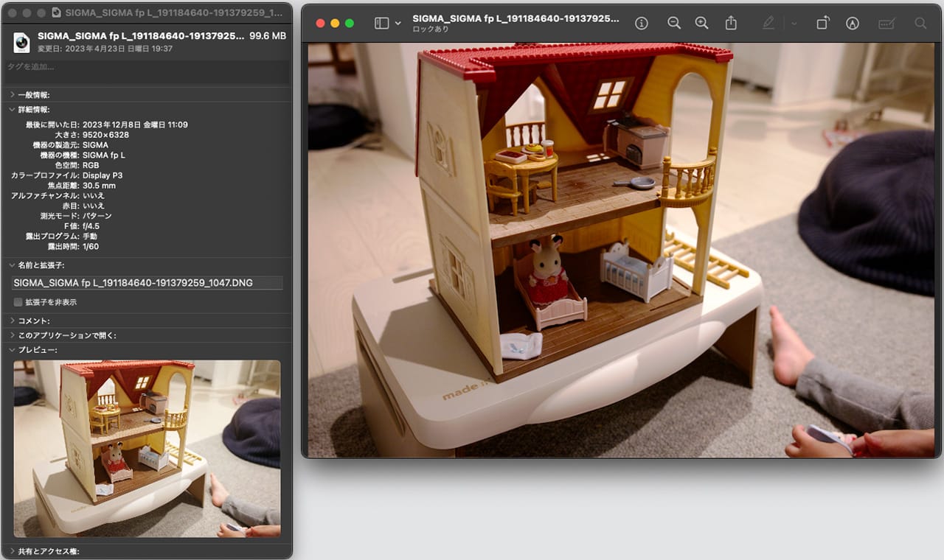Screen dimensions: 944x560
Task: Zoom in using the plus magnifier
Action: coord(701,24)
